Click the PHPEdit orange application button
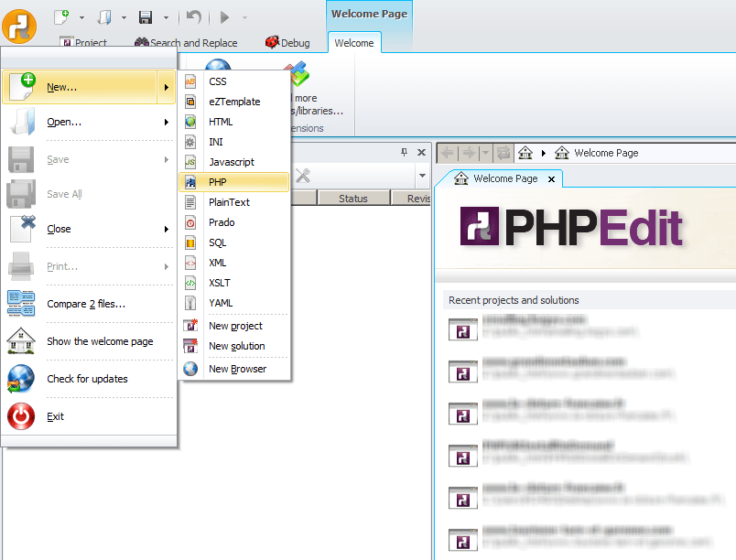 [x=19, y=27]
